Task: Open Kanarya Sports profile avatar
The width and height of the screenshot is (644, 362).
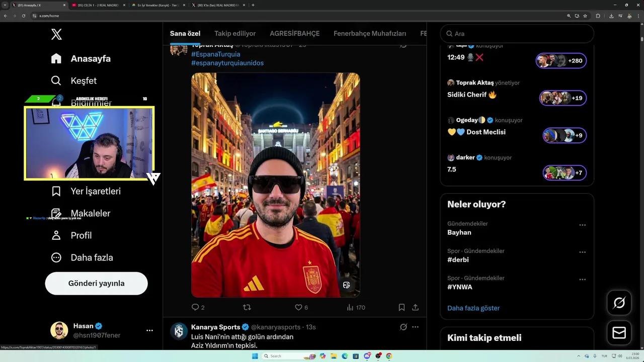Action: coord(179,331)
